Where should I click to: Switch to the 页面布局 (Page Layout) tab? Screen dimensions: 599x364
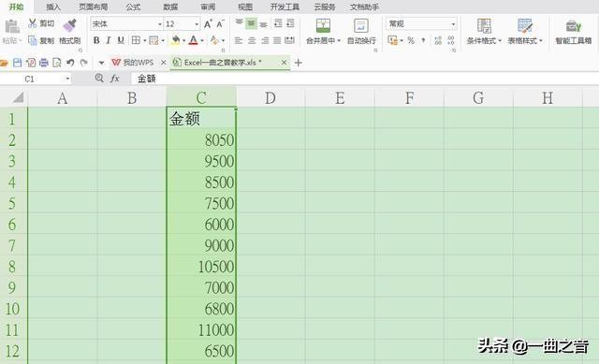point(94,7)
